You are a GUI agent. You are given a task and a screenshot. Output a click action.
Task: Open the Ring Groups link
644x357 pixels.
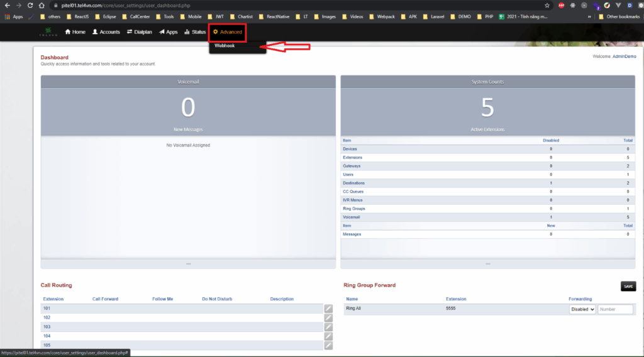pos(354,209)
